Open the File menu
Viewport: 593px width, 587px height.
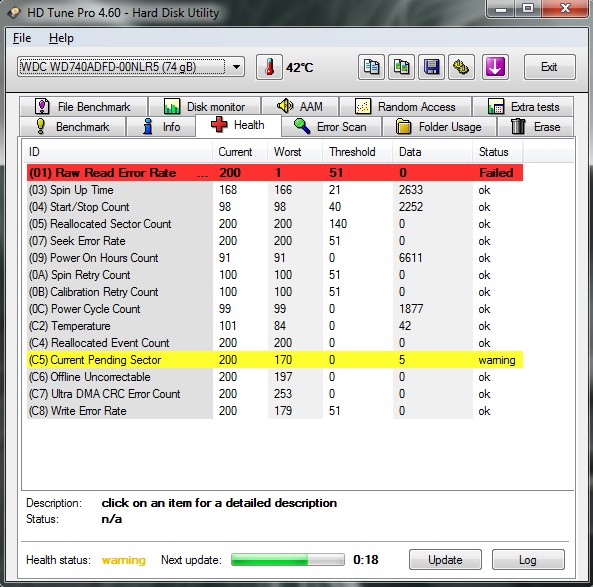pyautogui.click(x=22, y=38)
